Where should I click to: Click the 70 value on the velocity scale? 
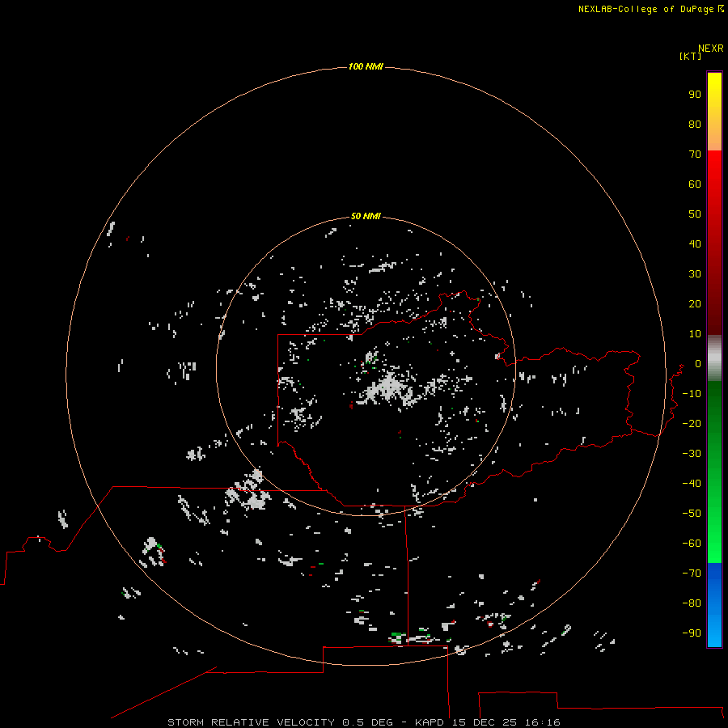click(x=695, y=154)
